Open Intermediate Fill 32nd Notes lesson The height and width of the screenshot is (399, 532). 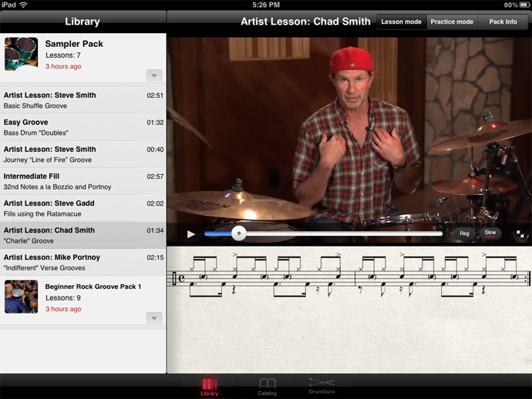83,181
